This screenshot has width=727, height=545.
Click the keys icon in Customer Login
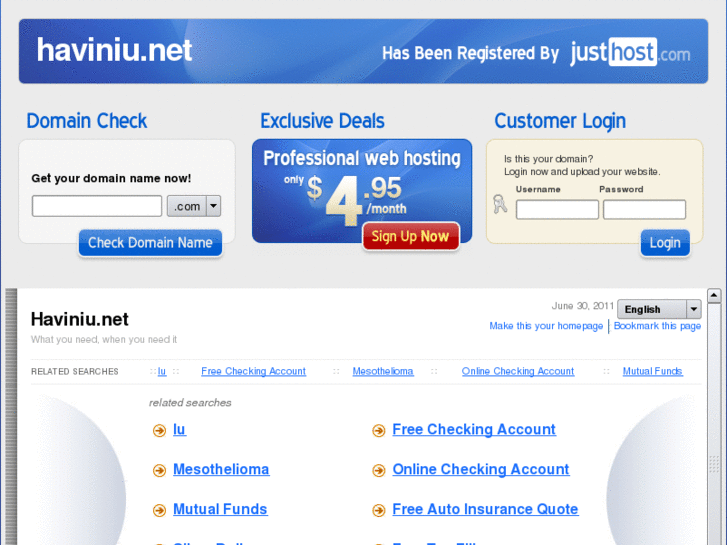point(500,204)
